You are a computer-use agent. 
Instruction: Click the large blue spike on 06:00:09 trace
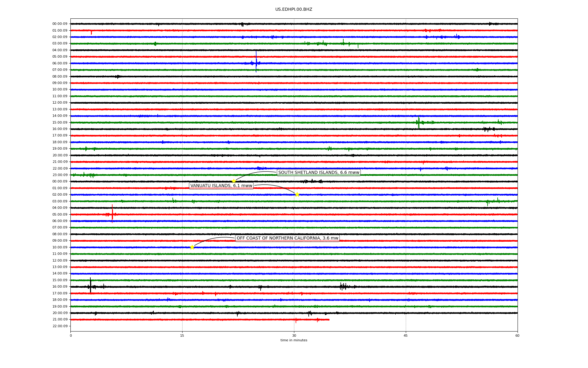[256, 62]
